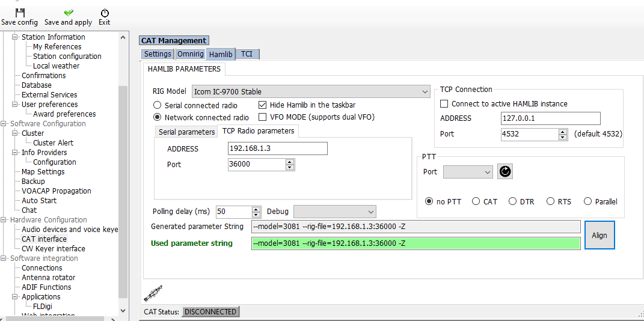
Task: Click the Polling delay input field
Action: pos(234,212)
